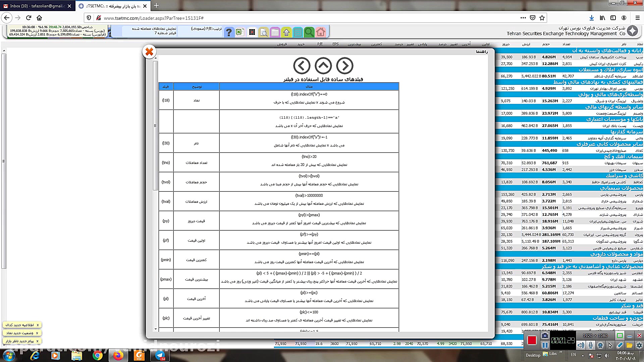Show hidden system tray icons arrow

tap(583, 355)
